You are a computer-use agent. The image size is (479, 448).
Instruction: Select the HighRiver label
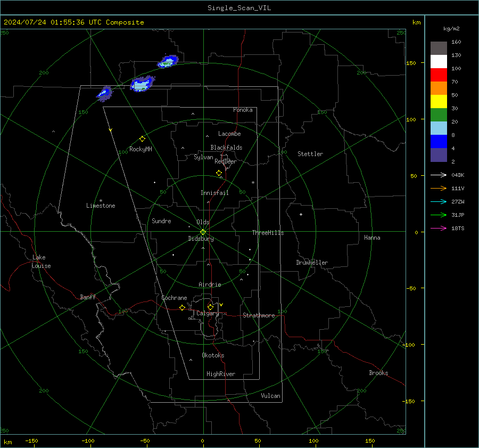(221, 374)
